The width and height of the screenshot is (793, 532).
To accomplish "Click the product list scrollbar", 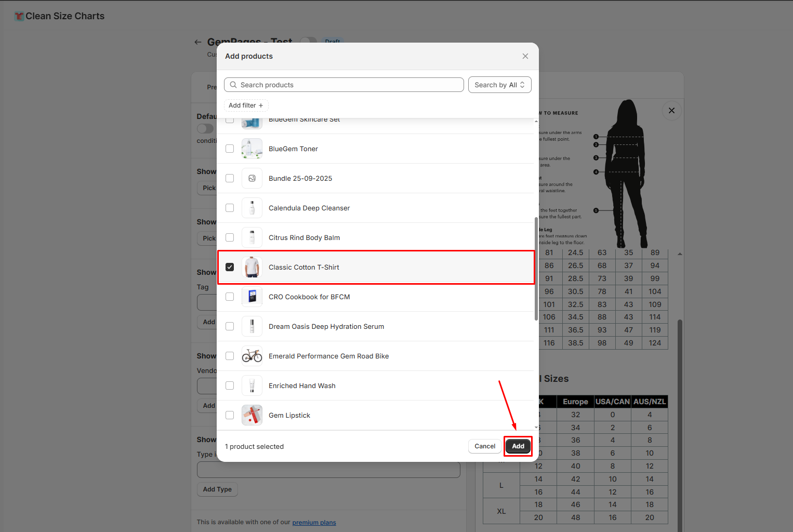I will tap(536, 269).
